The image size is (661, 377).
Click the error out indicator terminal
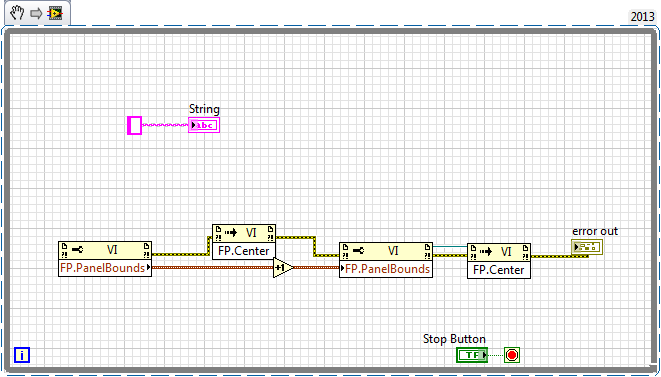pos(587,247)
